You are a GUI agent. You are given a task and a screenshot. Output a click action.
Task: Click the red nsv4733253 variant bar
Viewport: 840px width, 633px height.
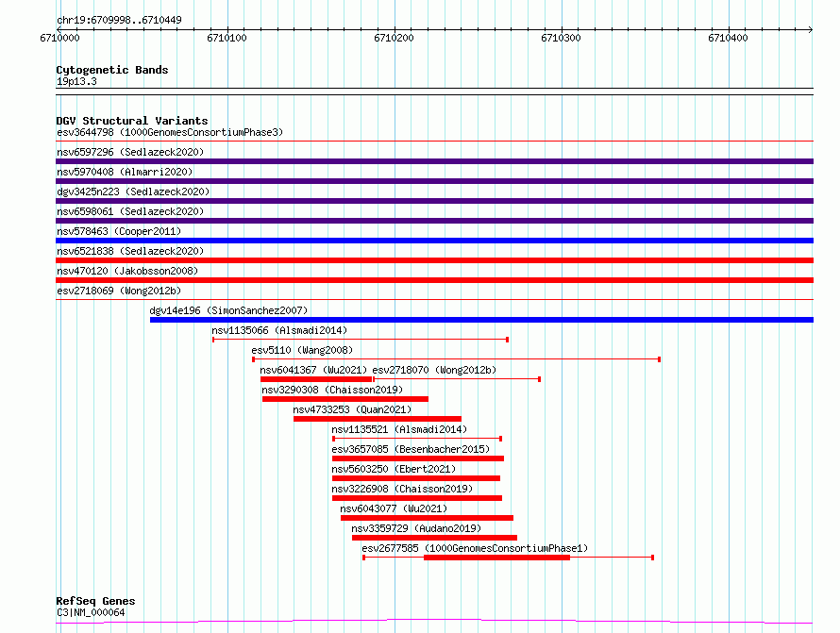pyautogui.click(x=378, y=419)
